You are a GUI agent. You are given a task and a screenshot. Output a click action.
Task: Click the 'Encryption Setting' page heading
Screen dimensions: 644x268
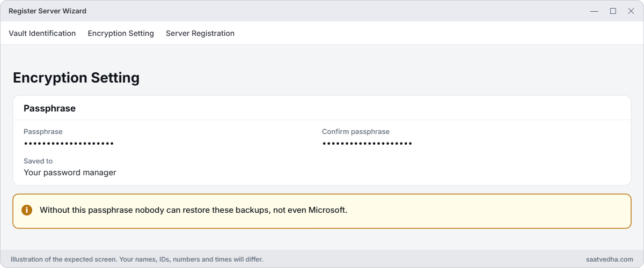[x=76, y=78]
